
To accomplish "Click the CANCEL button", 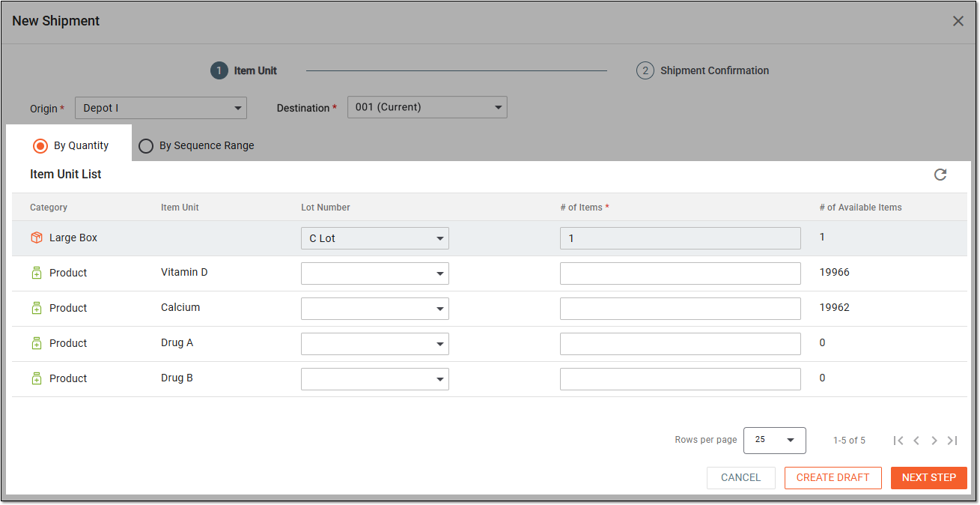I will [x=741, y=478].
